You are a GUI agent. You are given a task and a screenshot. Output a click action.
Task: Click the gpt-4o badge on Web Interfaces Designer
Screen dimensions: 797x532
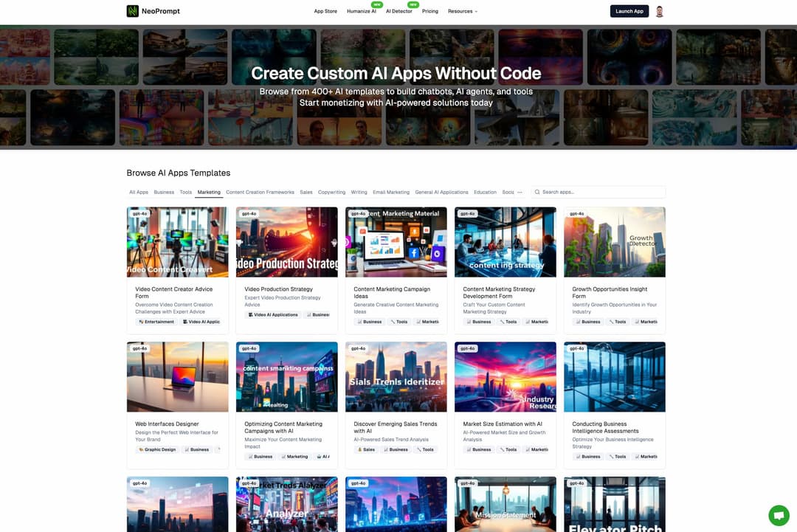[139, 348]
